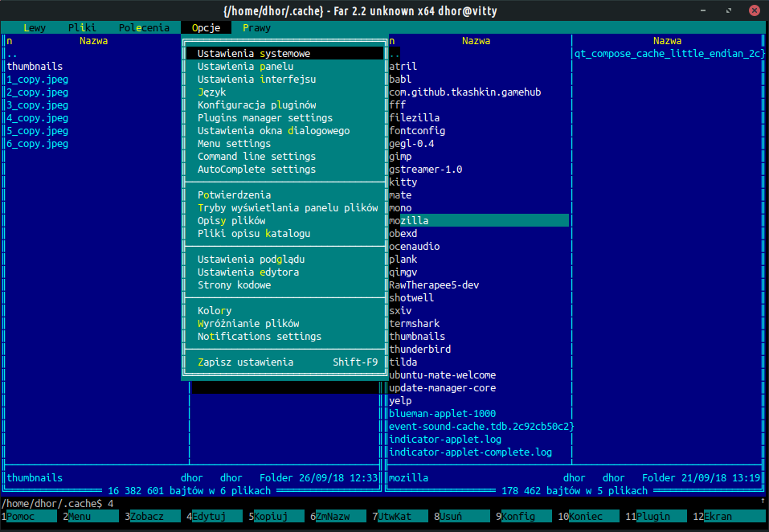Viewport: 769px width, 532px height.
Task: Open Plugins manager settings
Action: 284,117
